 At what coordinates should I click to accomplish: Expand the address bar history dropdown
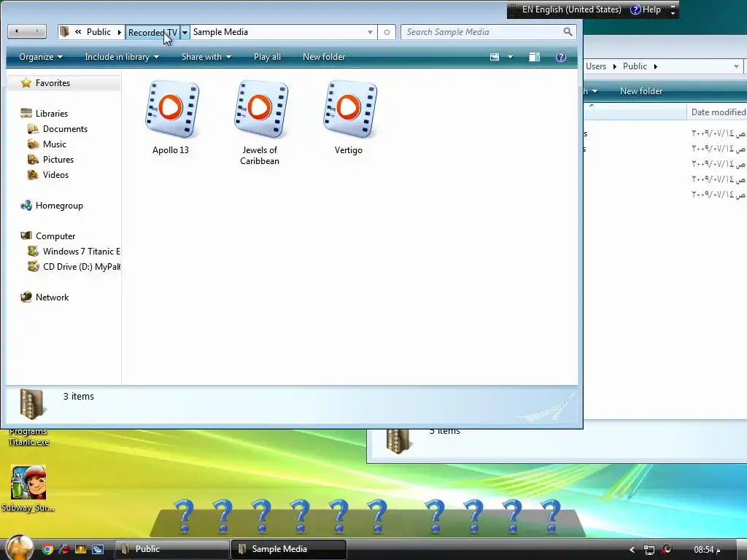click(x=370, y=32)
